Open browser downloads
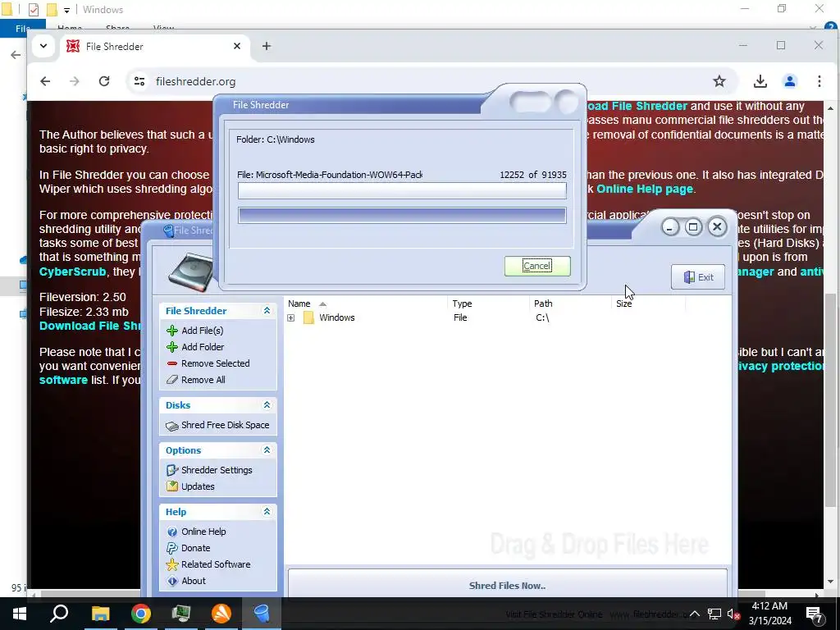This screenshot has height=630, width=840. tap(760, 81)
